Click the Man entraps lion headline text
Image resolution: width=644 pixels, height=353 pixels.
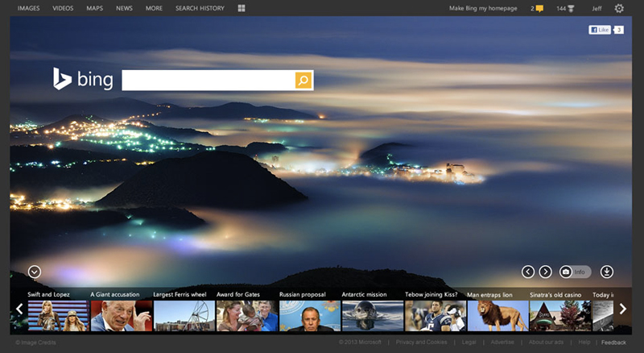(489, 295)
